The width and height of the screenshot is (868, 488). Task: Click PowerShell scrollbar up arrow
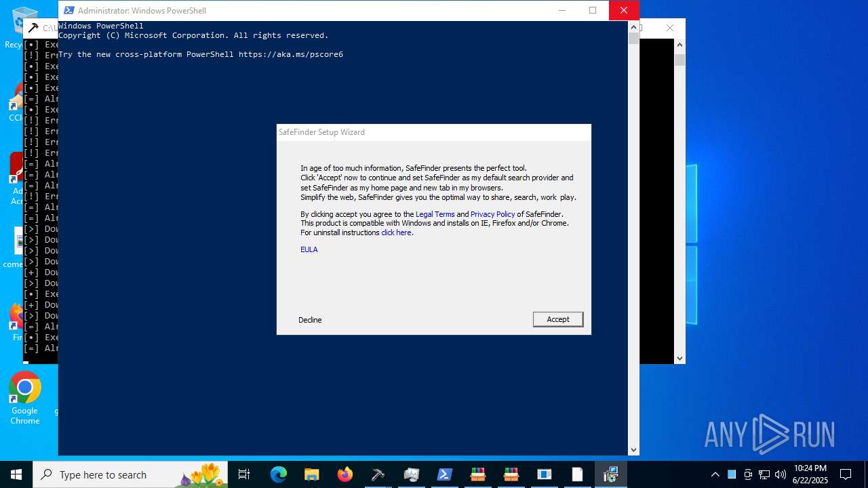pyautogui.click(x=634, y=27)
